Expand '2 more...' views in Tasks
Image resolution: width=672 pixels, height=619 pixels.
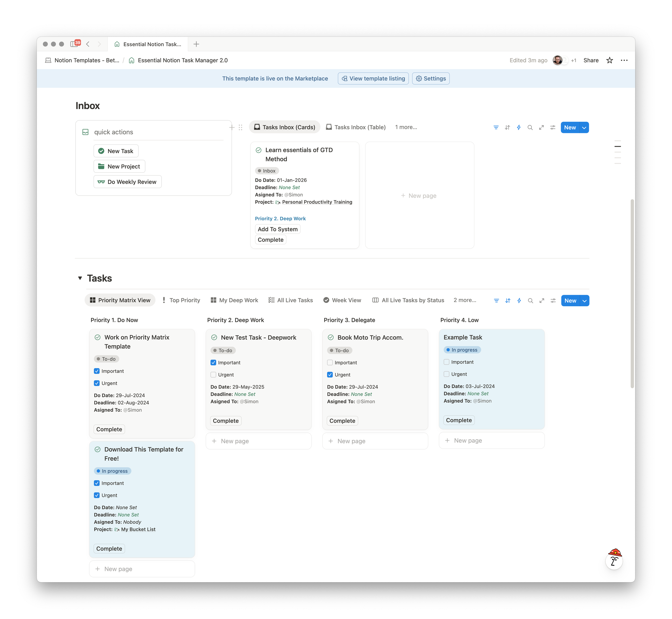[x=464, y=300]
